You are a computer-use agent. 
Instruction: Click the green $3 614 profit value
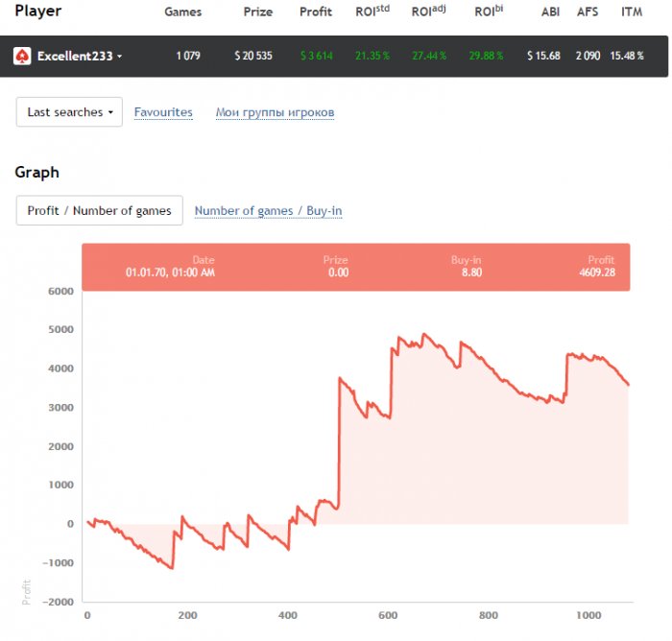316,57
